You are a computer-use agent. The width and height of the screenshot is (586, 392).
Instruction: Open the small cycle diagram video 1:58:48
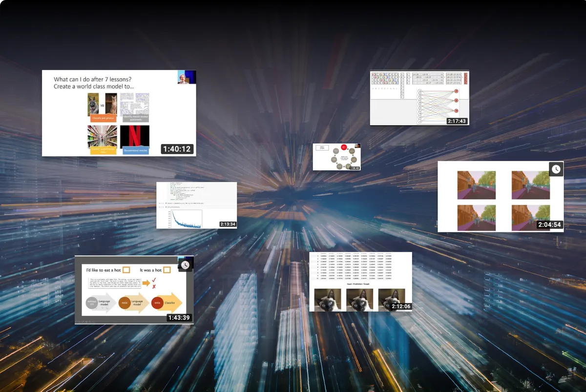pos(336,157)
